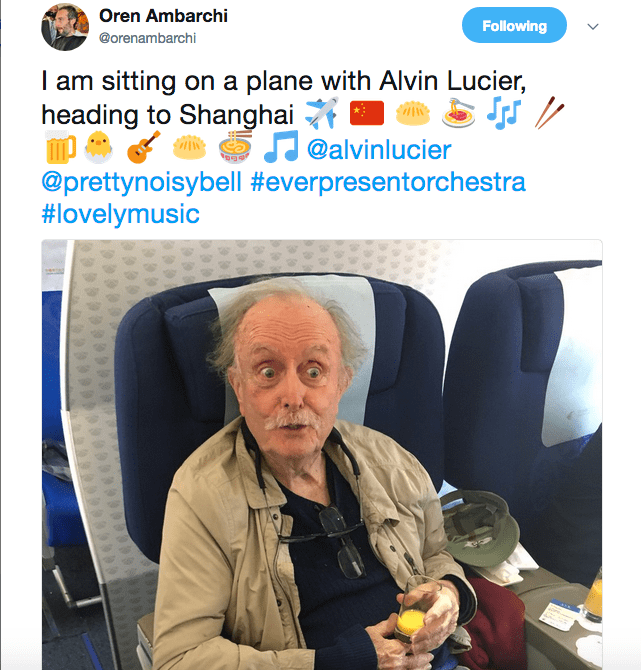Click the noodle bowl emoji
641x670 pixels.
235,147
